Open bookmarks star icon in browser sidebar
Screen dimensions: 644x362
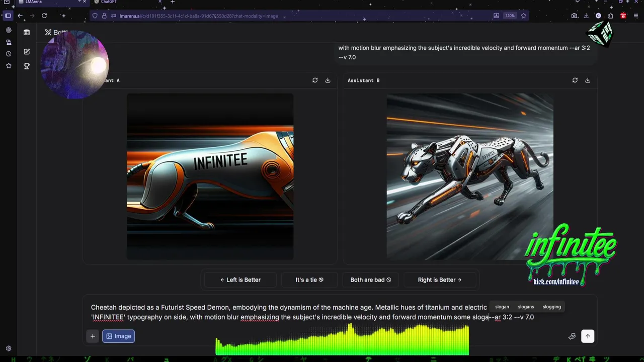click(9, 66)
